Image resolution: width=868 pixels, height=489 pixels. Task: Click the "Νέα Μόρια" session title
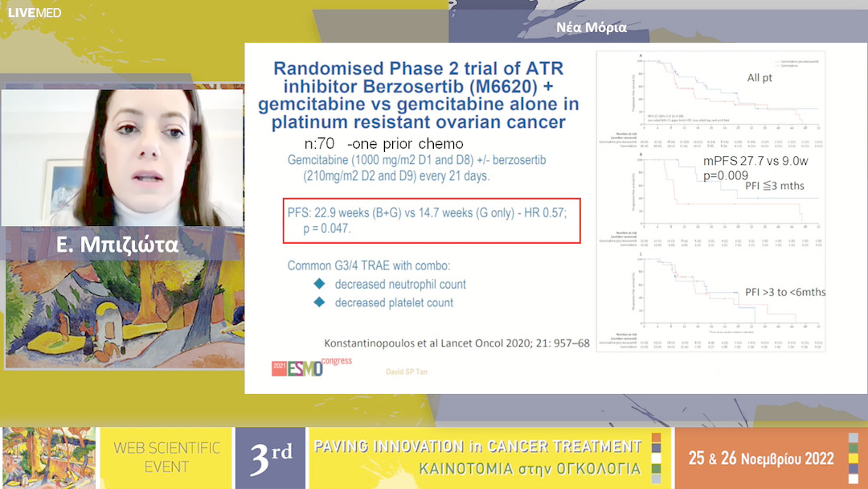tap(592, 27)
